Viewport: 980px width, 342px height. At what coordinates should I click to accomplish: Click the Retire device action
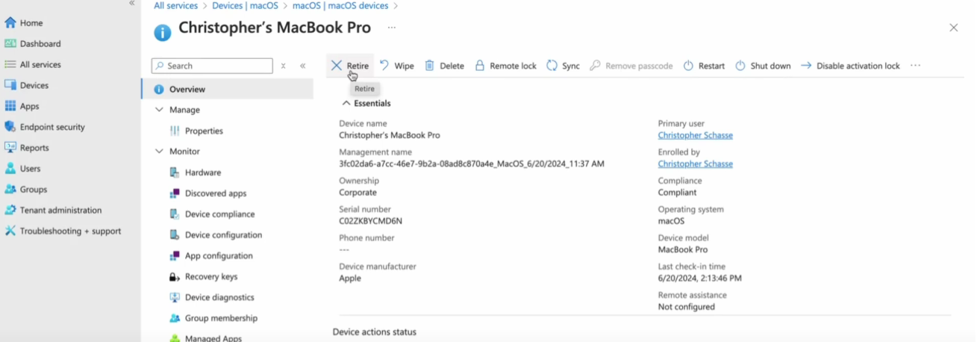tap(350, 66)
